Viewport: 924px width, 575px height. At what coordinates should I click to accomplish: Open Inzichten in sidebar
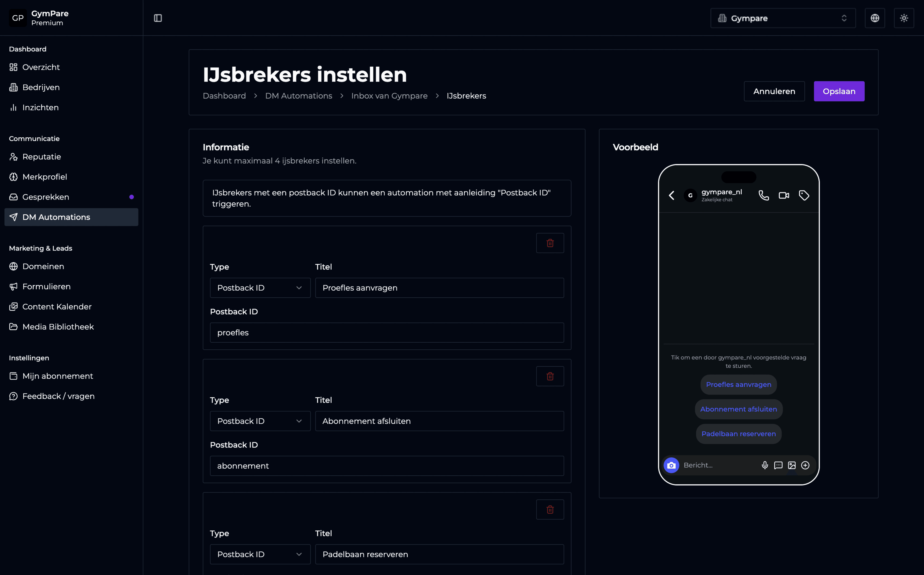pos(71,107)
